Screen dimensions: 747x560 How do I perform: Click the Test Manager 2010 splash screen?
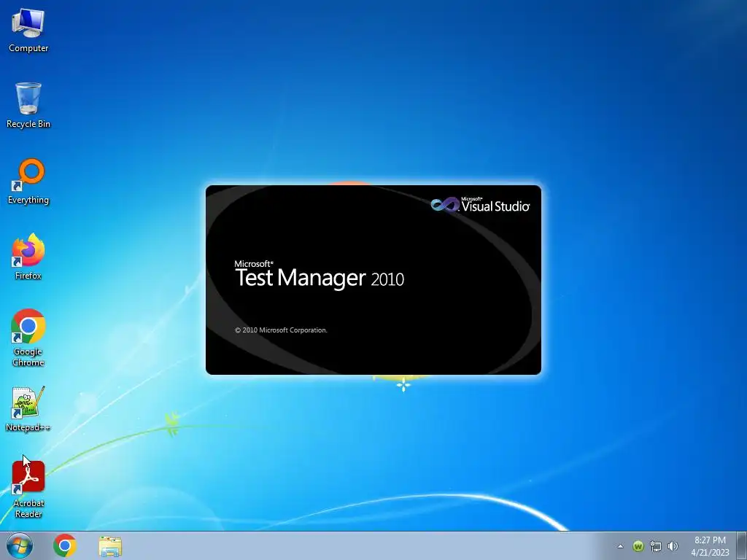pos(373,280)
